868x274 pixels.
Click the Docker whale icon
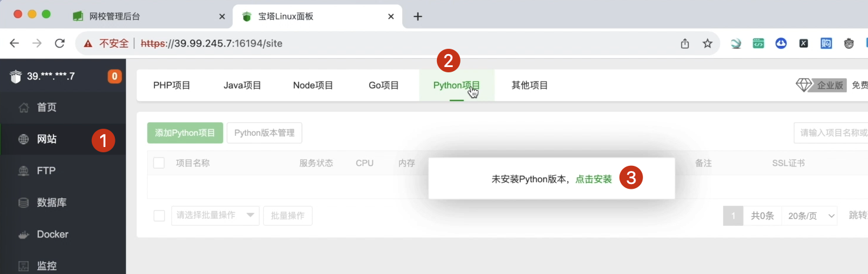pyautogui.click(x=24, y=235)
